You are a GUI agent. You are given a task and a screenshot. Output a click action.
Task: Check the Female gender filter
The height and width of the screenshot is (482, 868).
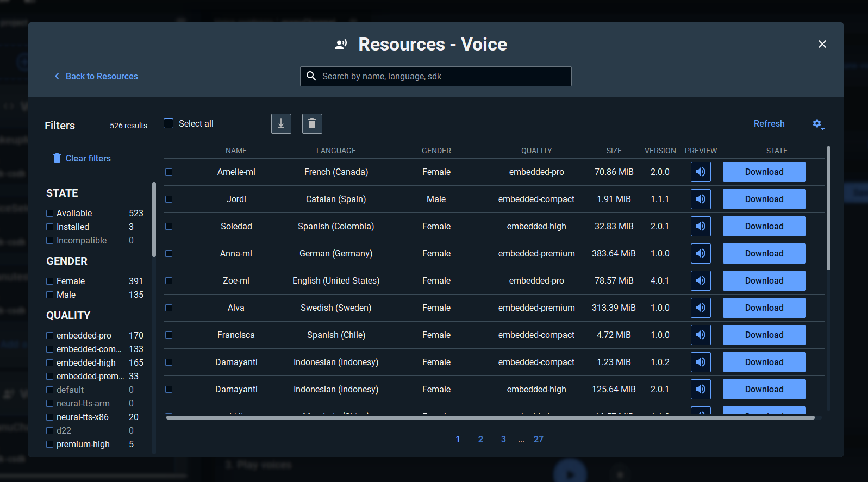50,281
